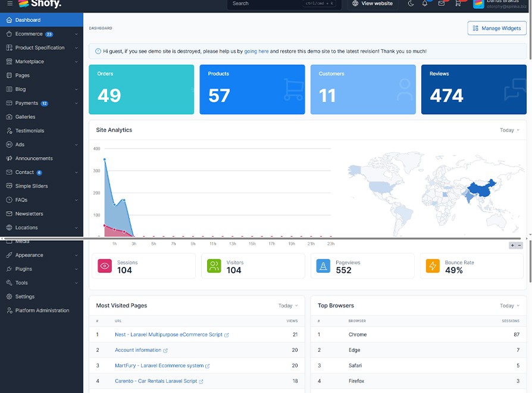Click the Shofy logo

tap(40, 4)
